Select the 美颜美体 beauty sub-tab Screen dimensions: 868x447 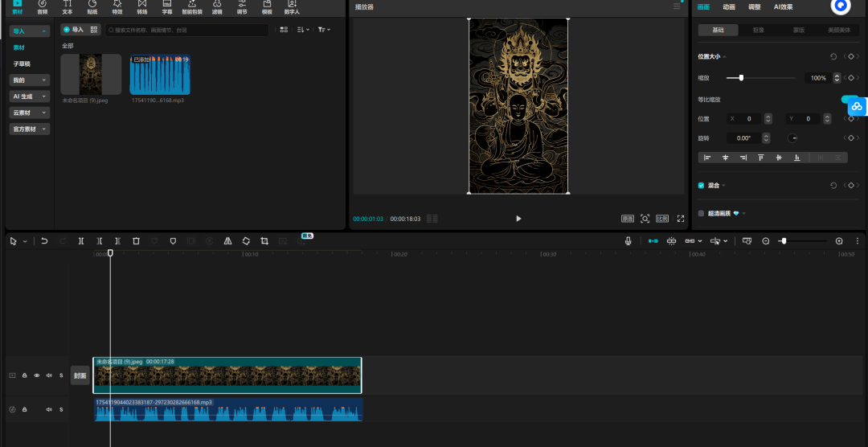[838, 30]
